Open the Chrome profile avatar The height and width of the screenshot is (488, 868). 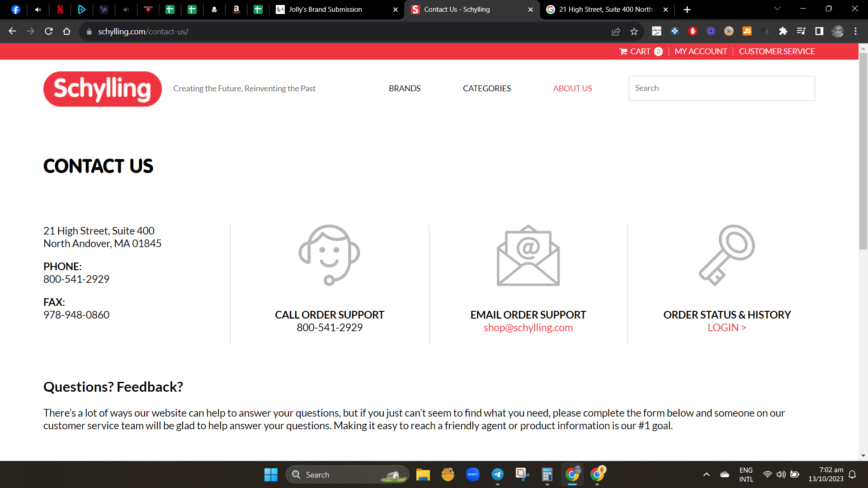838,31
